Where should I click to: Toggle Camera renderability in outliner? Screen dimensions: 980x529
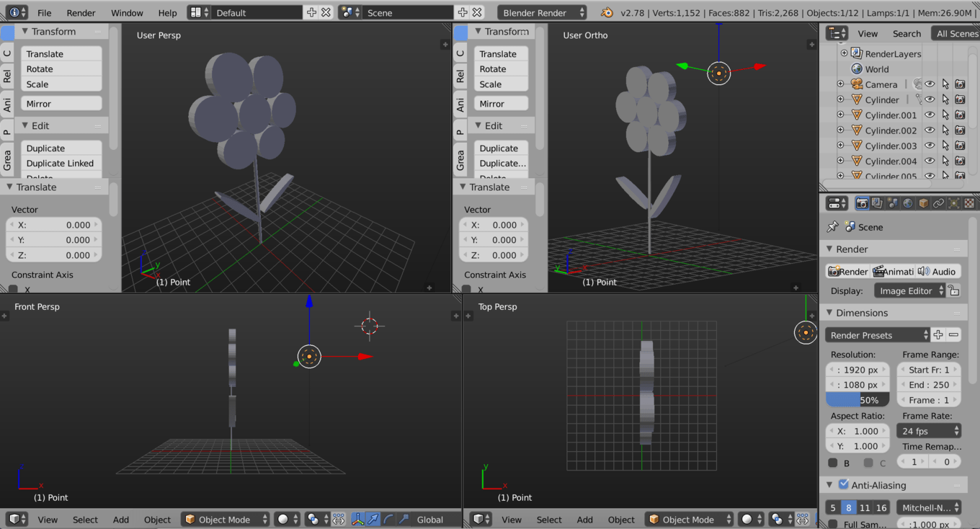click(x=960, y=84)
